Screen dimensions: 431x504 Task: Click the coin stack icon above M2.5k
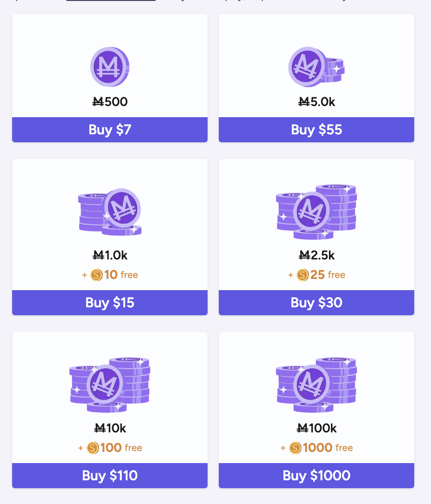click(316, 212)
